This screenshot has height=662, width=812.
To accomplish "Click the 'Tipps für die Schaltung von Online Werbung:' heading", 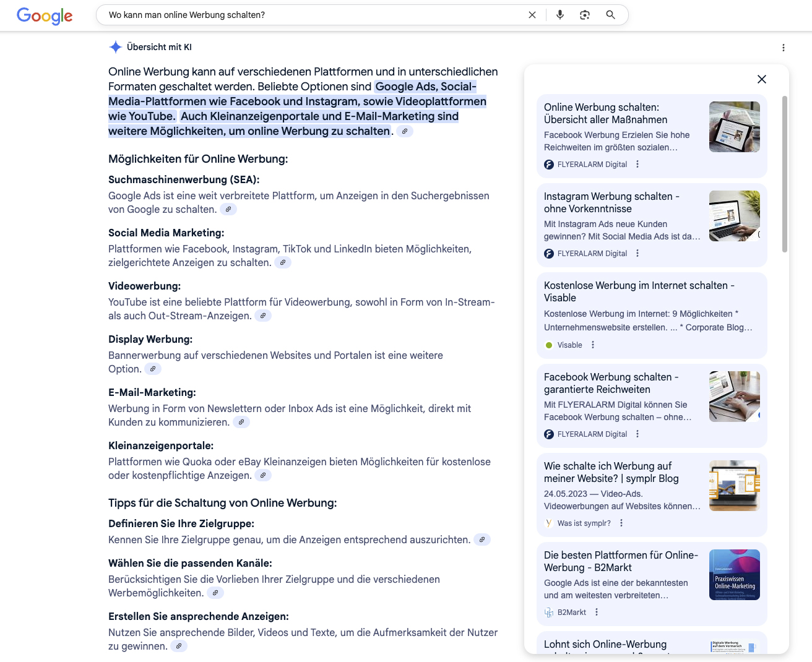I will coord(223,503).
